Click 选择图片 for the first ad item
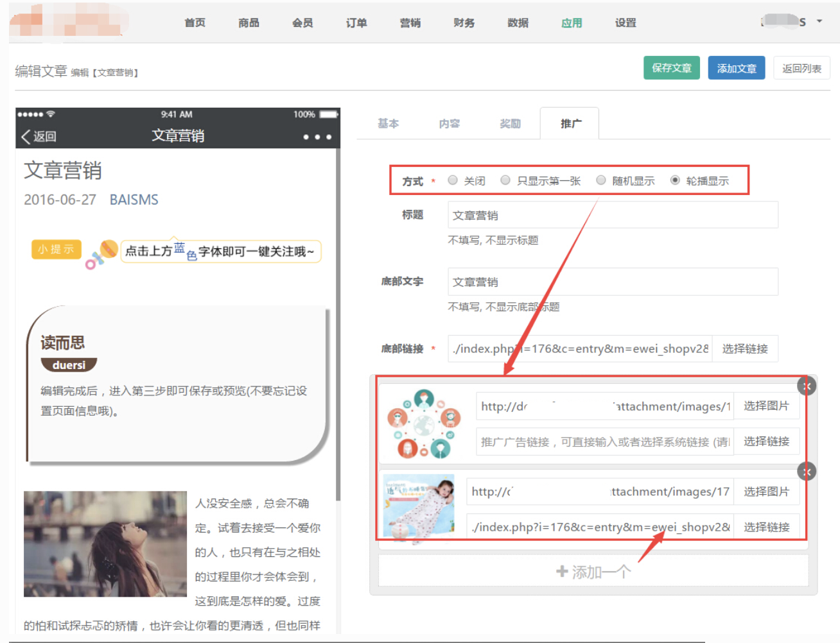 [766, 406]
